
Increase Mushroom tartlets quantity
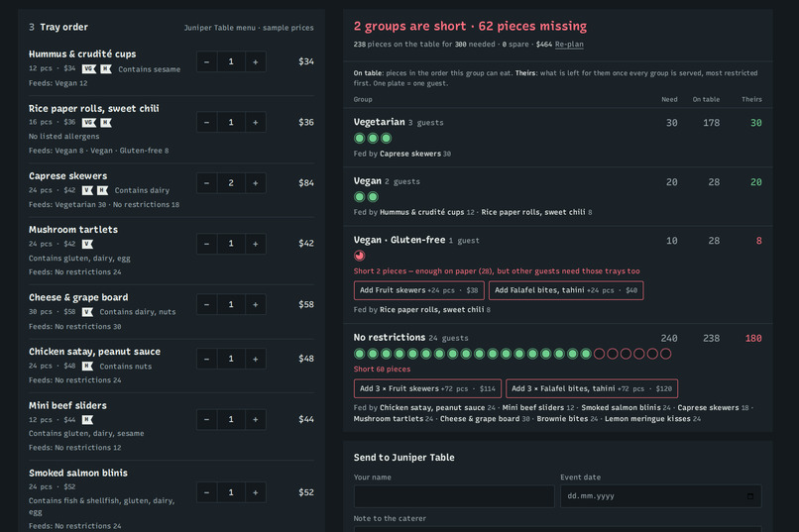pos(256,244)
